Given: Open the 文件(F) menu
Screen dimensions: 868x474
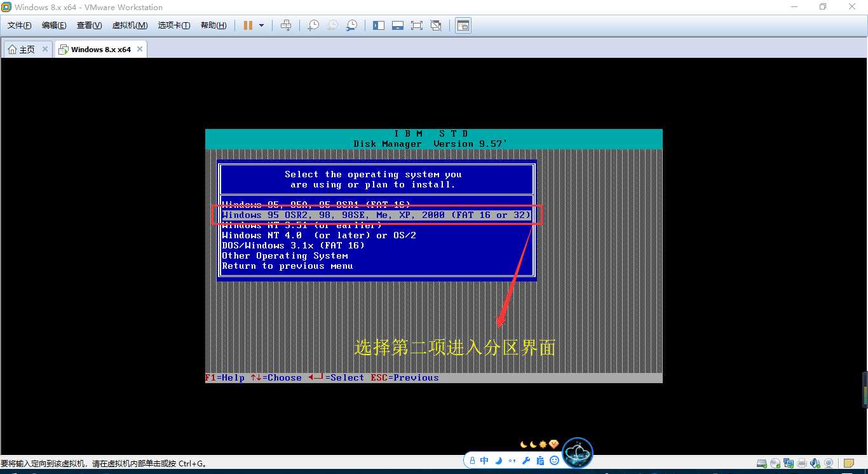Looking at the screenshot, I should tap(19, 25).
